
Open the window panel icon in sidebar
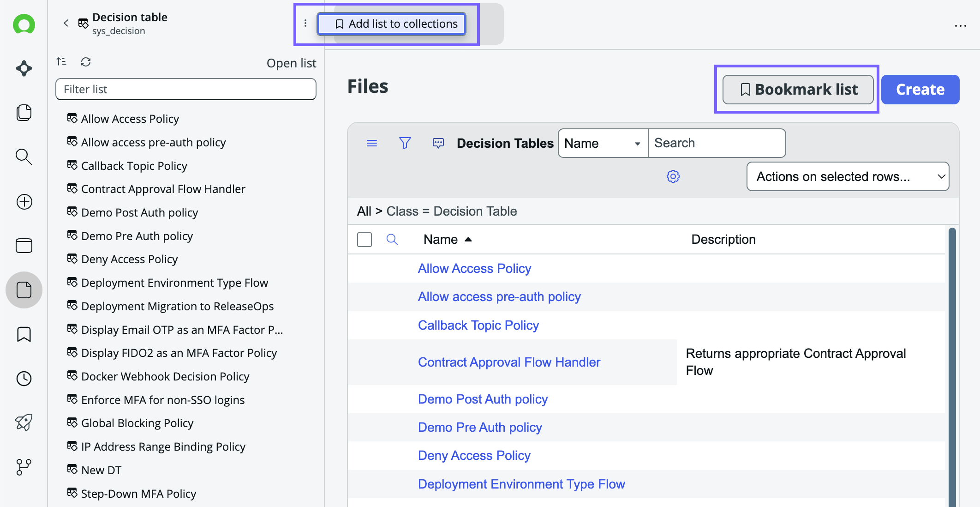24,246
